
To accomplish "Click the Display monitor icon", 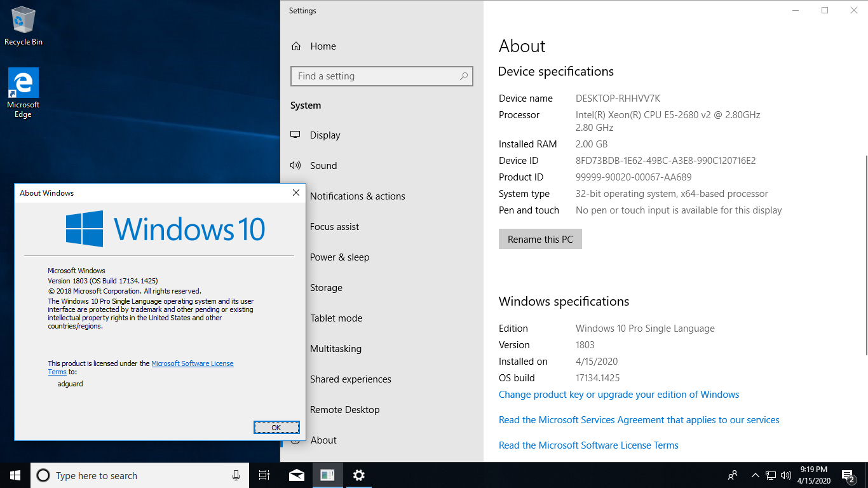I will tap(295, 135).
